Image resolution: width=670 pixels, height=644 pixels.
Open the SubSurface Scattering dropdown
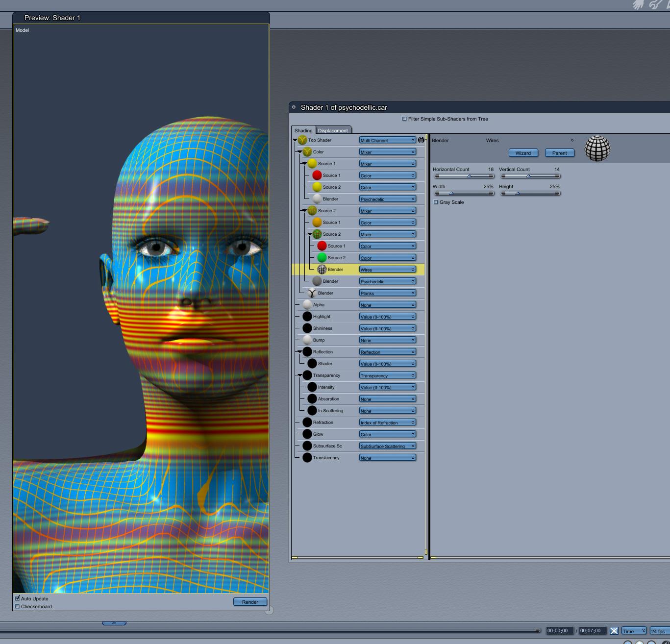click(388, 446)
